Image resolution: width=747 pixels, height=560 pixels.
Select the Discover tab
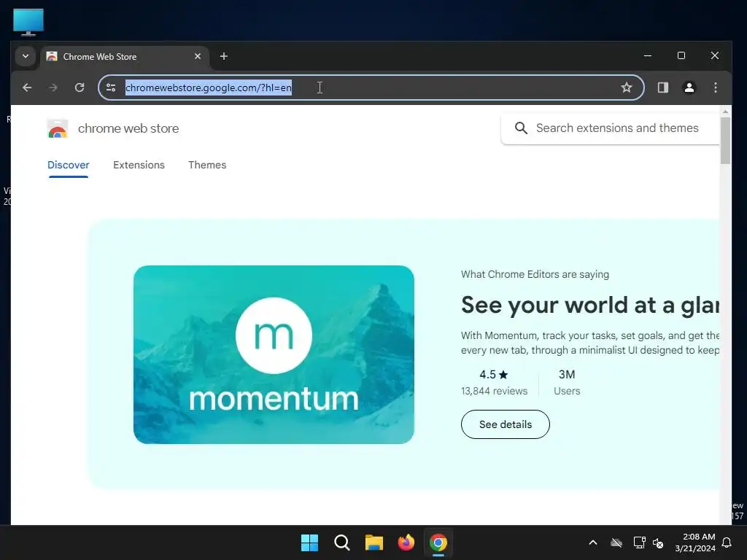[68, 165]
